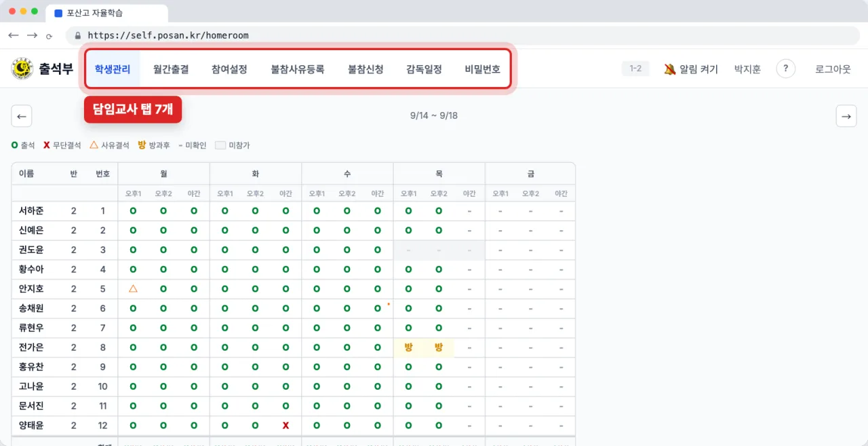The width and height of the screenshot is (868, 446).
Task: Click the student name 송채원
Action: 31,308
